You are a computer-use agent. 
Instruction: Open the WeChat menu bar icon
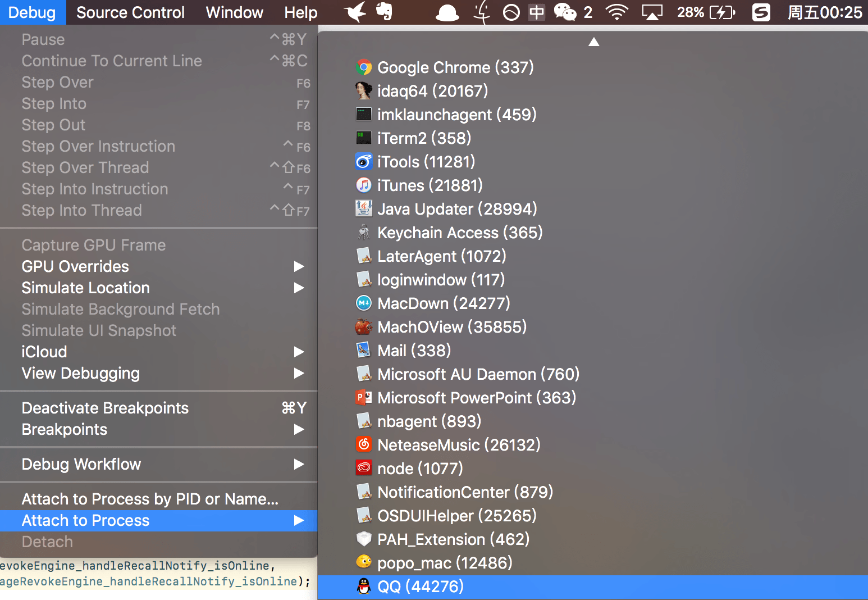click(565, 12)
